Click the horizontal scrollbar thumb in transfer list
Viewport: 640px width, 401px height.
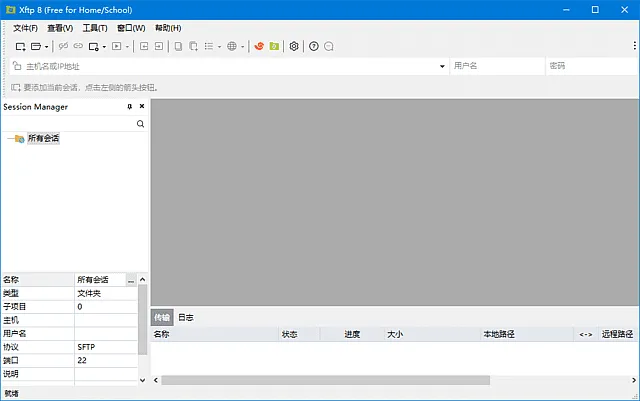coord(325,380)
